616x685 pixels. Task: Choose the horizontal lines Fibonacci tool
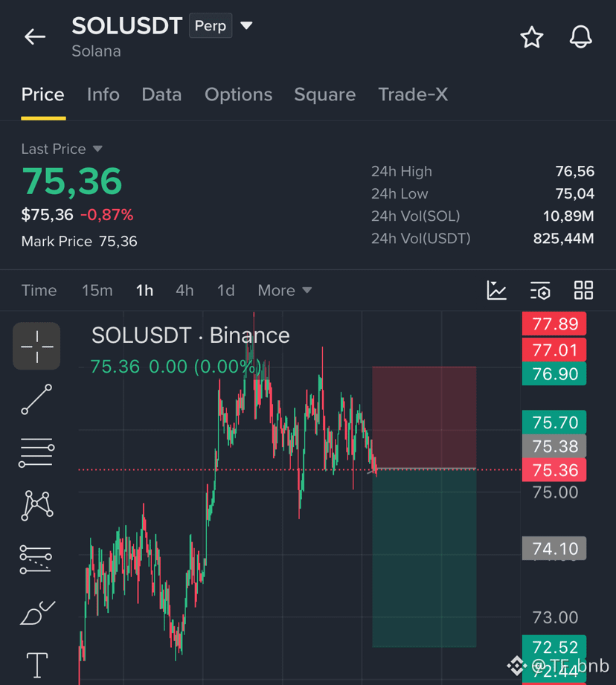[x=36, y=453]
